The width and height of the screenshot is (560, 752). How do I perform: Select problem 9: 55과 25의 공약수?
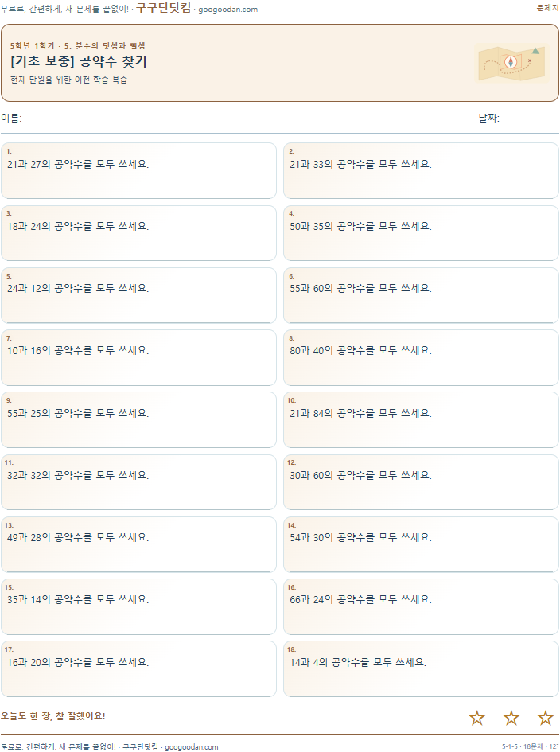[138, 419]
